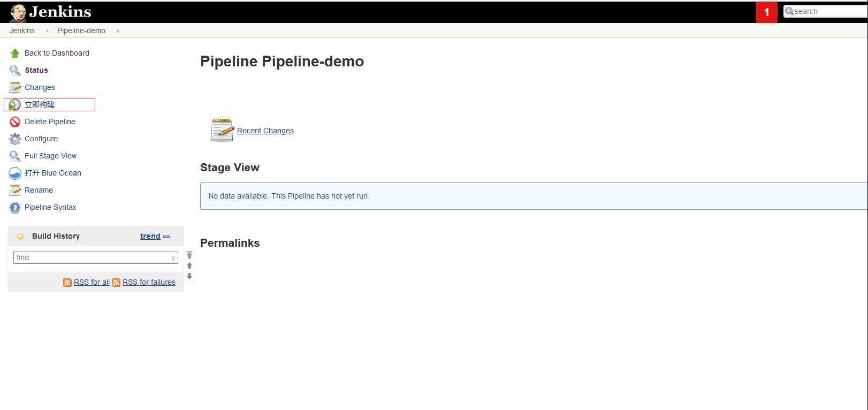The image size is (868, 410).
Task: Open the Jenkins breadcrumb link
Action: 22,31
